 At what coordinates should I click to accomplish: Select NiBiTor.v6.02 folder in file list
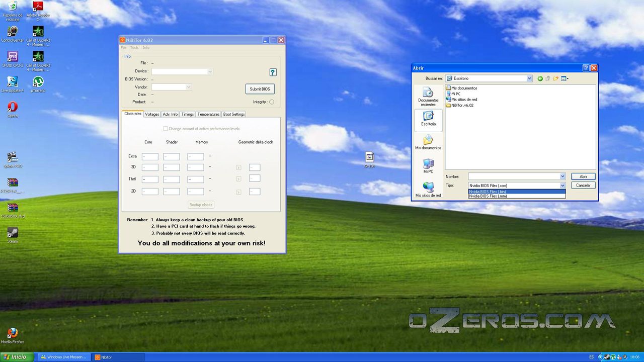[x=459, y=105]
